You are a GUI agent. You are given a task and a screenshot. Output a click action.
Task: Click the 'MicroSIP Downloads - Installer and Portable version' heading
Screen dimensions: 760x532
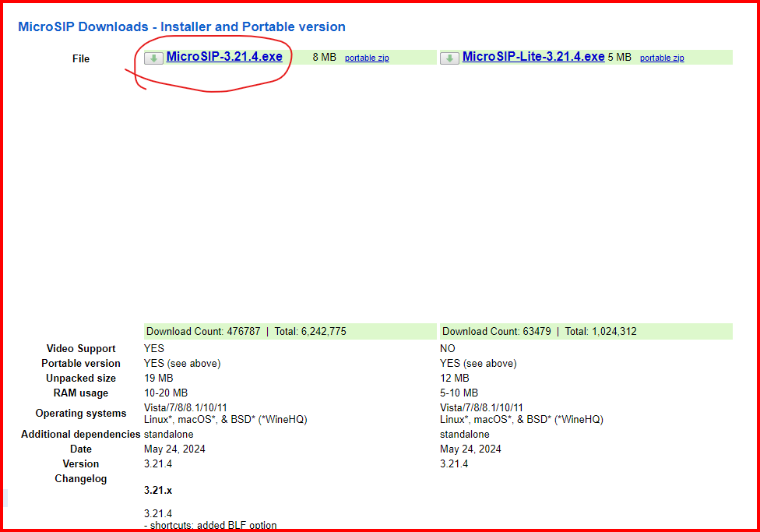(181, 26)
